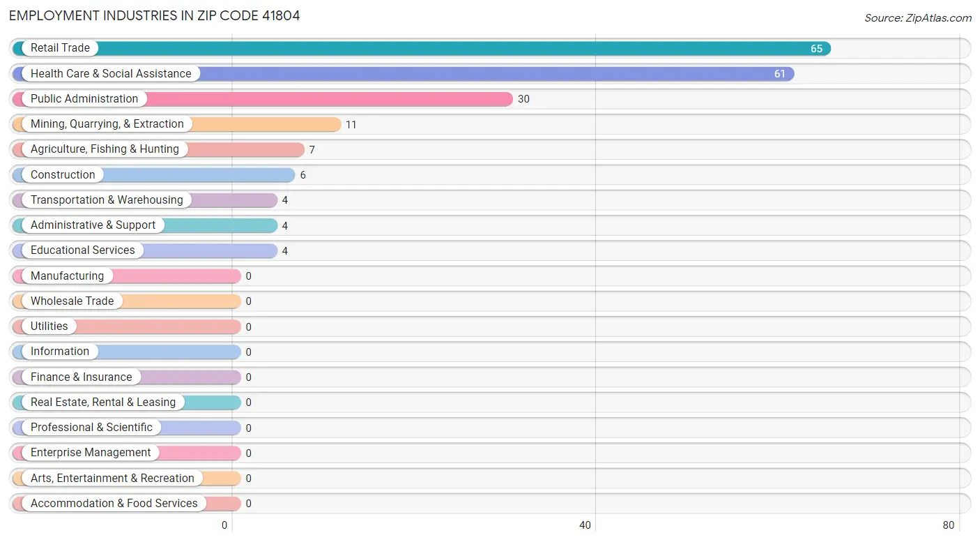Click the value 4 beside Educational Services
Image resolution: width=980 pixels, height=542 pixels.
285,250
